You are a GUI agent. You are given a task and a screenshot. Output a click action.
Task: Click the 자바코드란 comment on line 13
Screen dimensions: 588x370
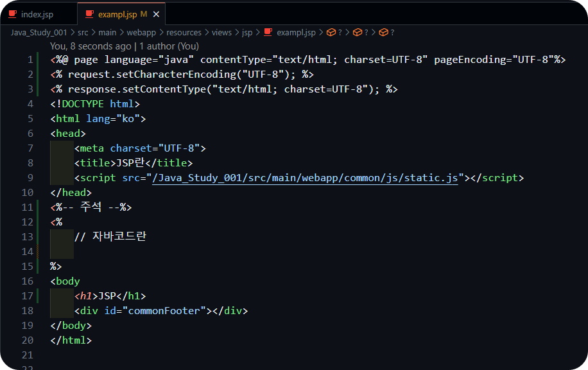pos(110,237)
